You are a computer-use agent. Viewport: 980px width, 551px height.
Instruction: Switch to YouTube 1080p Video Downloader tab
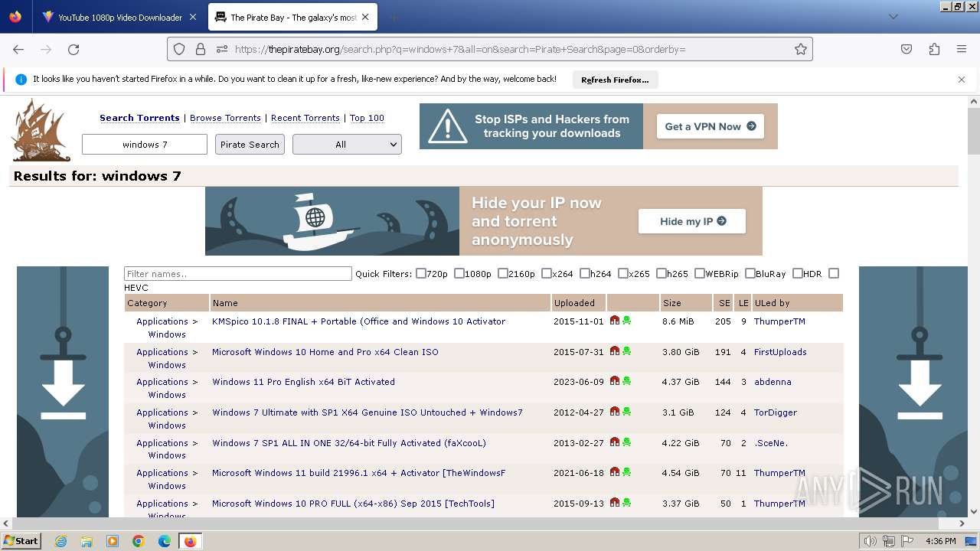click(x=119, y=17)
